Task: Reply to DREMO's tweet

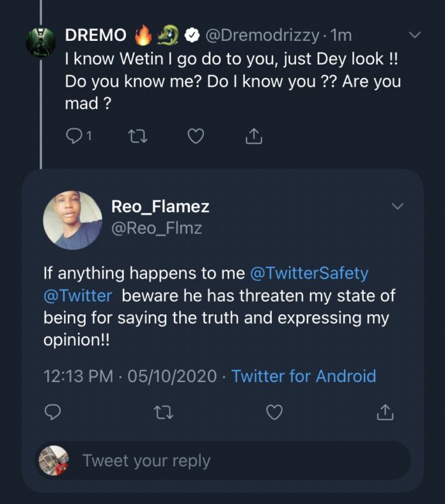Action: [x=75, y=136]
